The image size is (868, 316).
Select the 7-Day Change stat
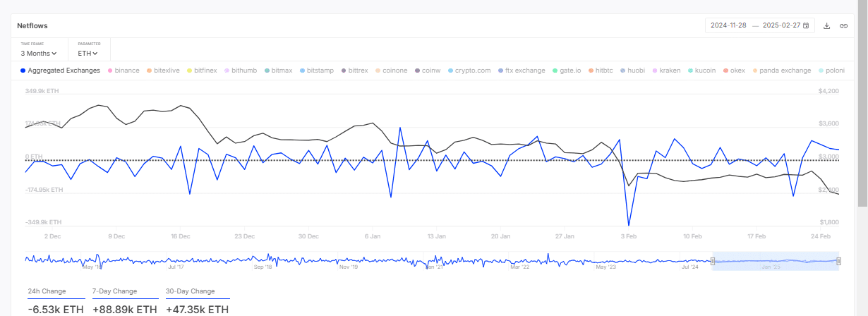coord(114,291)
